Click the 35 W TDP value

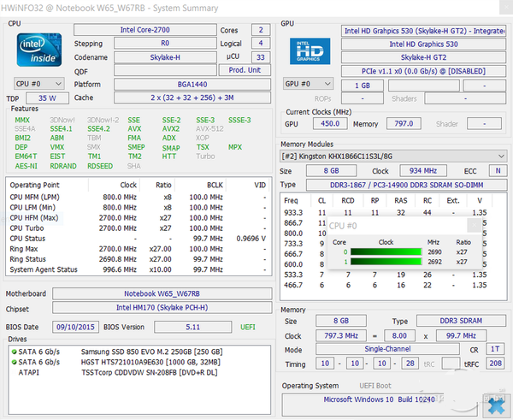(47, 98)
